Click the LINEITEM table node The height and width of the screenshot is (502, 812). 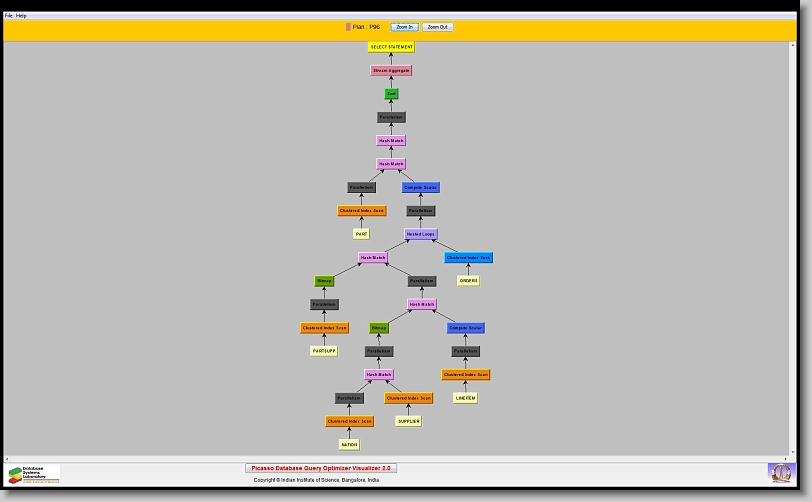tap(465, 398)
